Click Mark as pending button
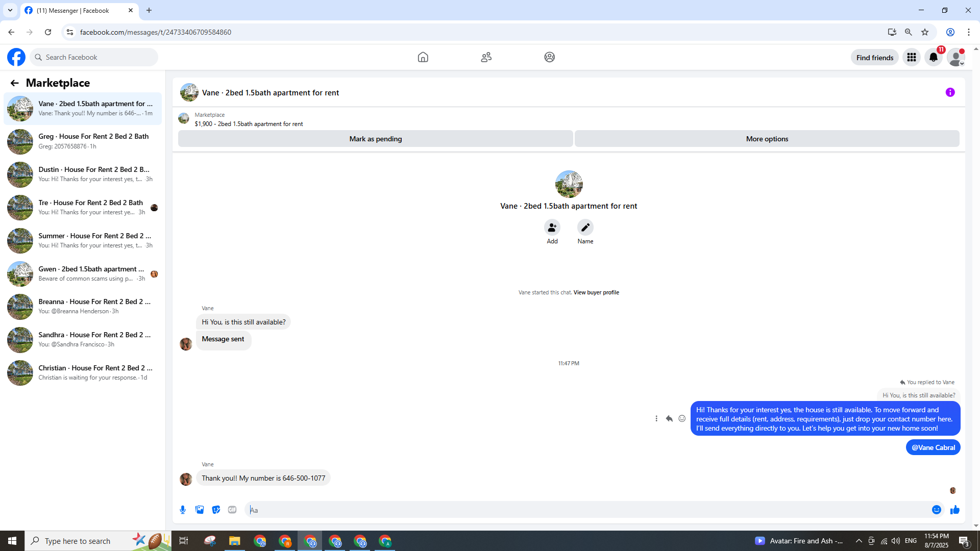The image size is (980, 551). click(375, 139)
